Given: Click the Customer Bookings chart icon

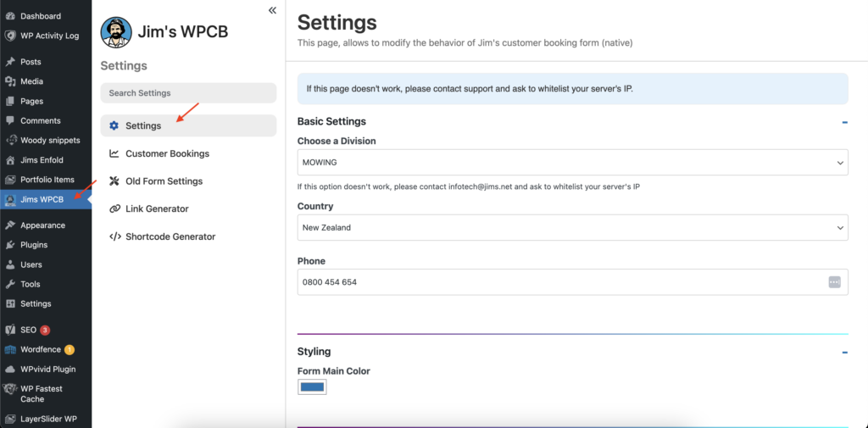Looking at the screenshot, I should click(x=114, y=153).
